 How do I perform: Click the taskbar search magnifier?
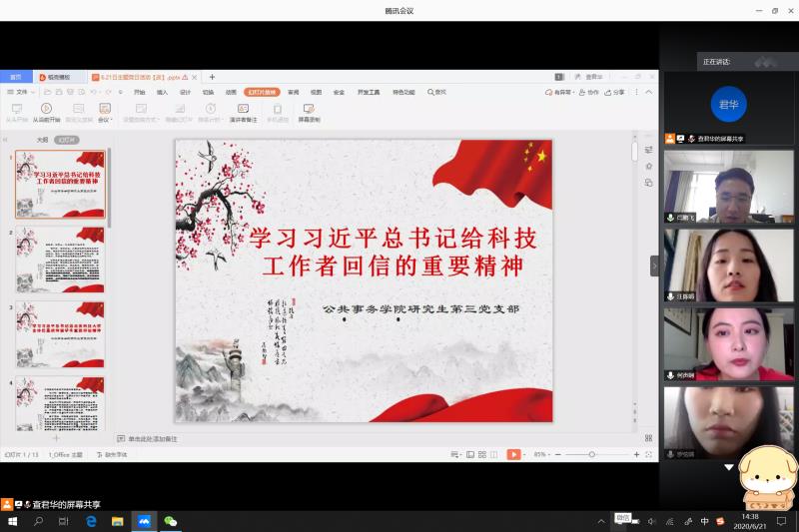(x=38, y=521)
